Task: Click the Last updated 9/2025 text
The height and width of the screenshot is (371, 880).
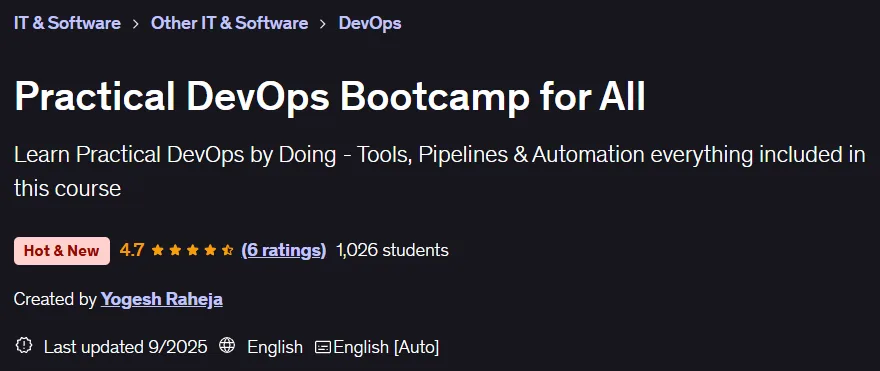Action: (126, 347)
